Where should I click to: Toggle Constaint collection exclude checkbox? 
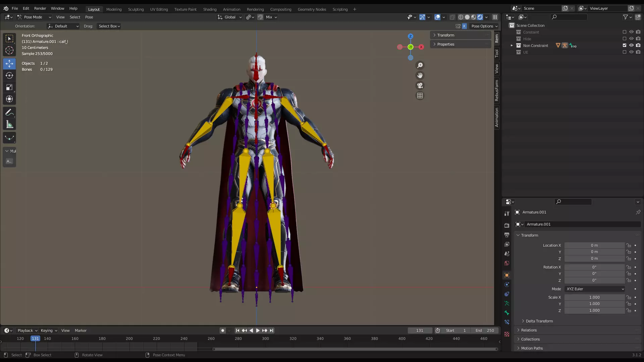click(x=625, y=32)
